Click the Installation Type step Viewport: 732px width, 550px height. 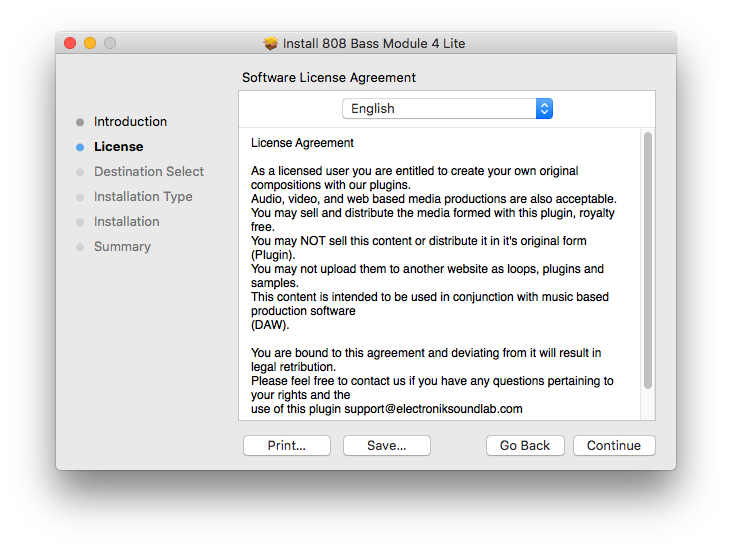coord(143,197)
